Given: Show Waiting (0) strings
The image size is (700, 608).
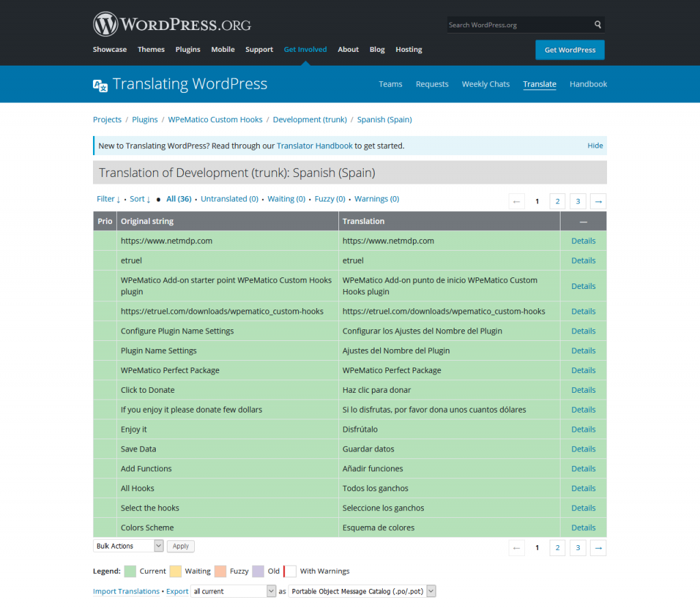Looking at the screenshot, I should (x=286, y=199).
